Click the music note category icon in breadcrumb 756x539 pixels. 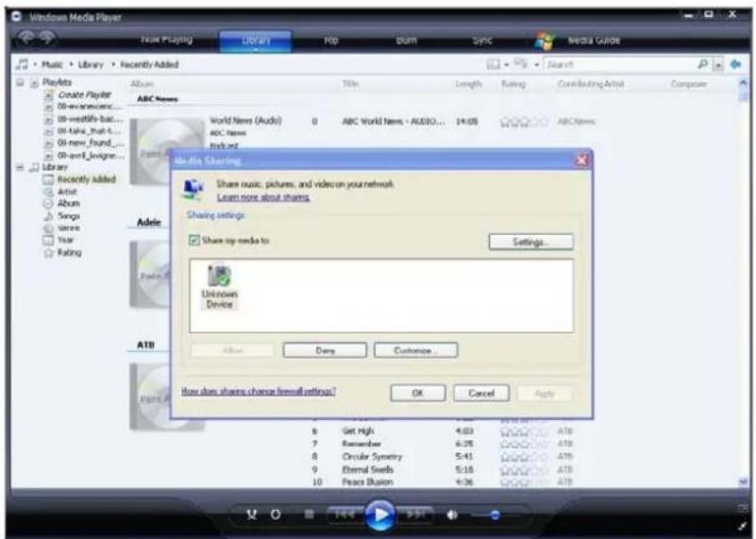[x=22, y=64]
